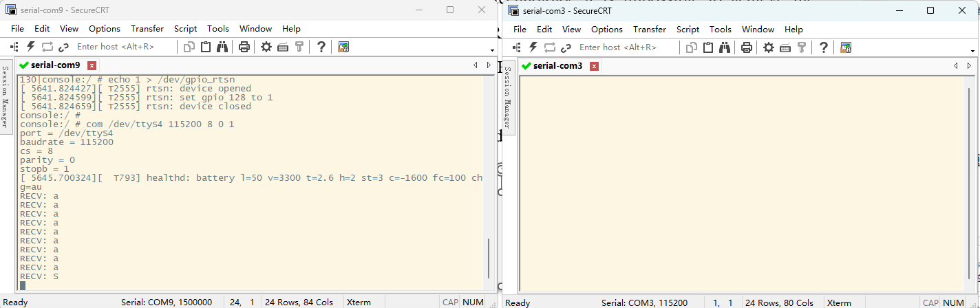980x308 pixels.
Task: Open Help menu in serial-com9 window
Action: point(291,29)
